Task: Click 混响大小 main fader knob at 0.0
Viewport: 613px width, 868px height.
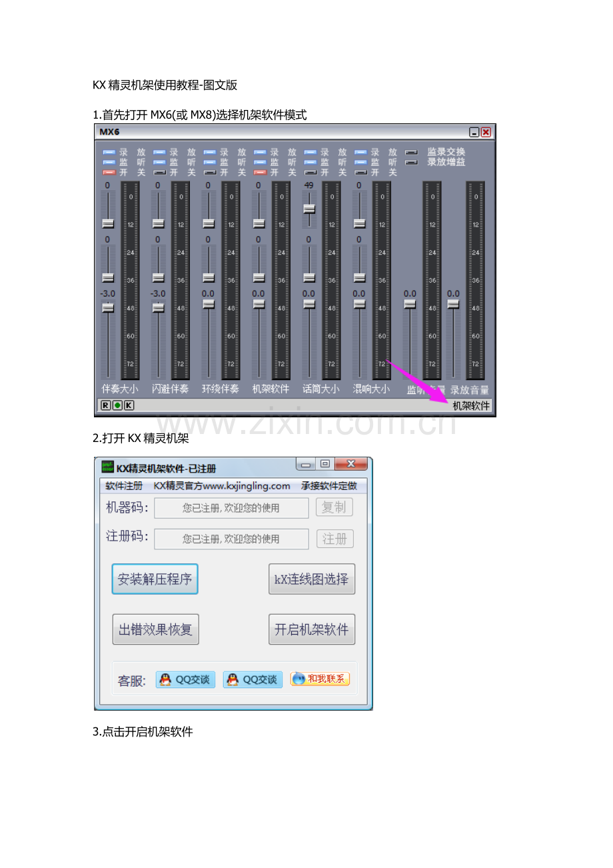Action: [359, 304]
